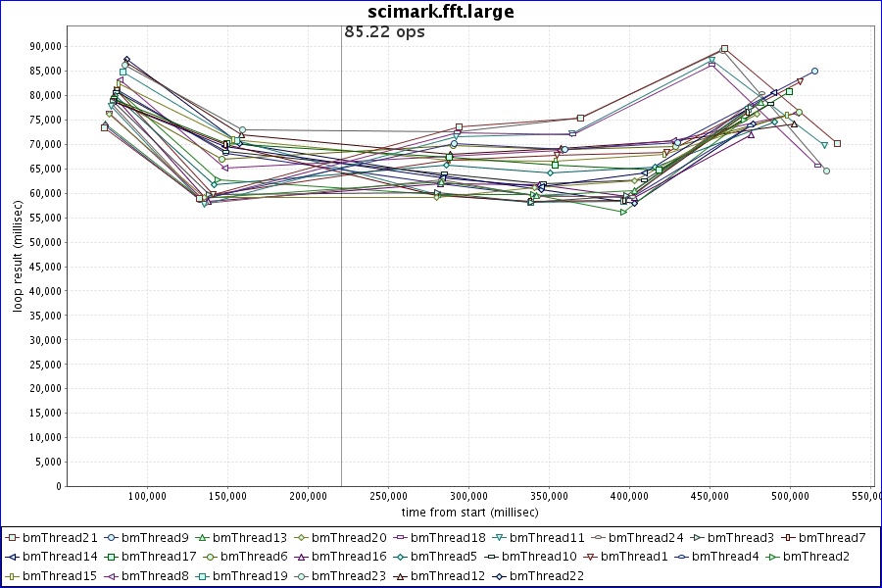Select the bmThread19 legend marker icon

(202, 576)
